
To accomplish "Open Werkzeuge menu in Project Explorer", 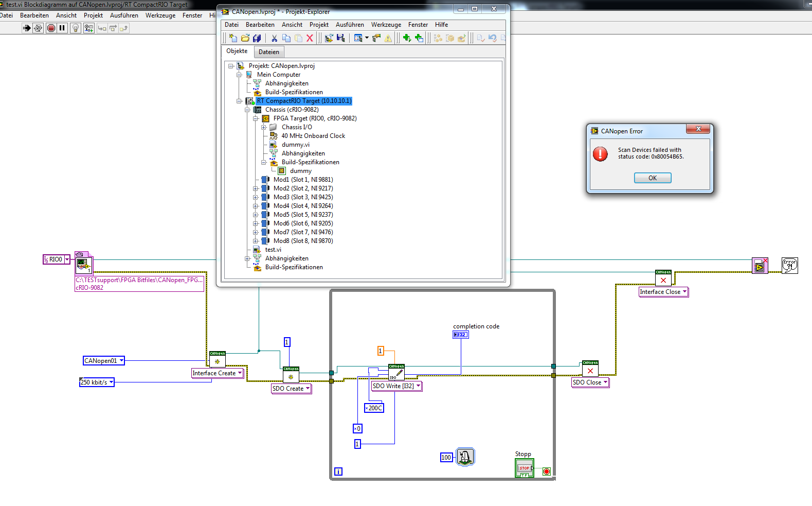I will click(386, 25).
